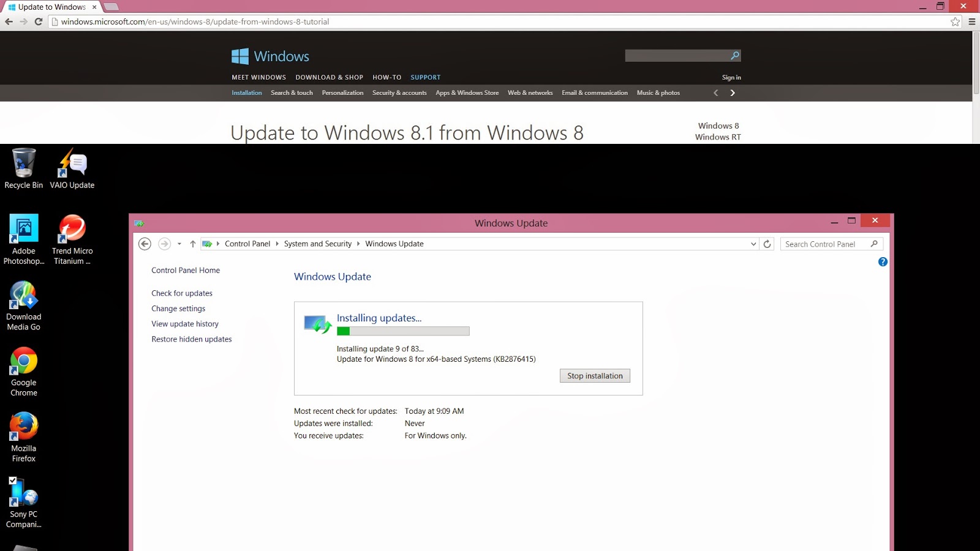Select the Web & networks tab
Viewport: 980px width, 551px height.
point(530,93)
